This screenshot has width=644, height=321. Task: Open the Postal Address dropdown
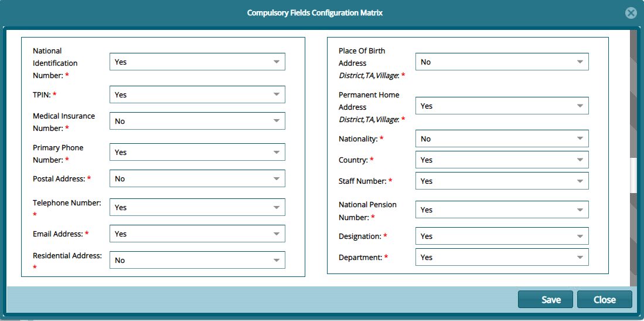pyautogui.click(x=197, y=178)
